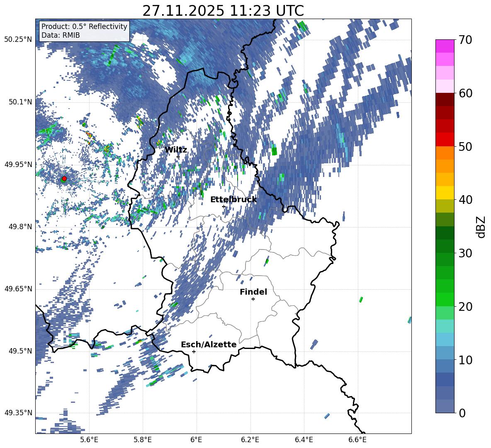Select the Ettelbruck city label

tap(233, 200)
